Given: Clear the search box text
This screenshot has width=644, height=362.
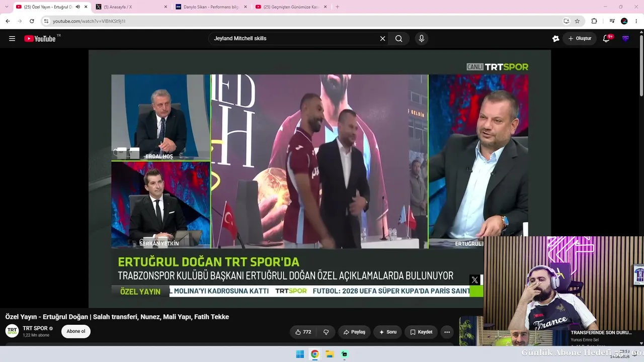Looking at the screenshot, I should 382,39.
